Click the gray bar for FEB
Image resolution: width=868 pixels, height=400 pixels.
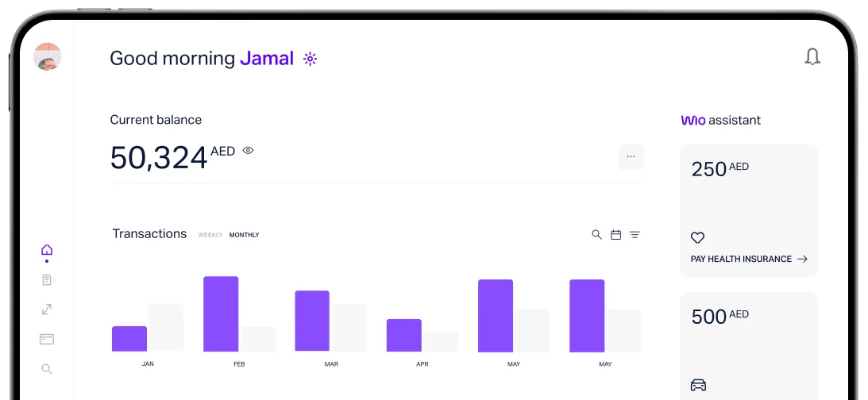(257, 339)
